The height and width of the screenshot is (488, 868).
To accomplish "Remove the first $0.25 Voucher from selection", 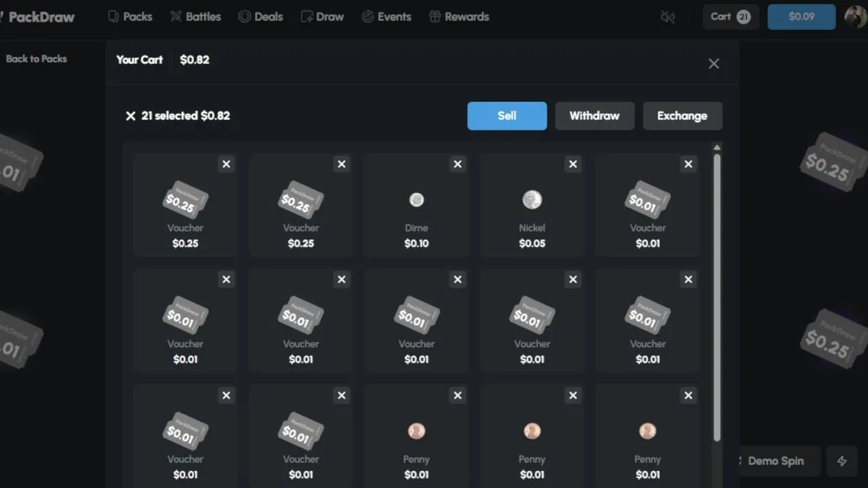I will coord(226,164).
